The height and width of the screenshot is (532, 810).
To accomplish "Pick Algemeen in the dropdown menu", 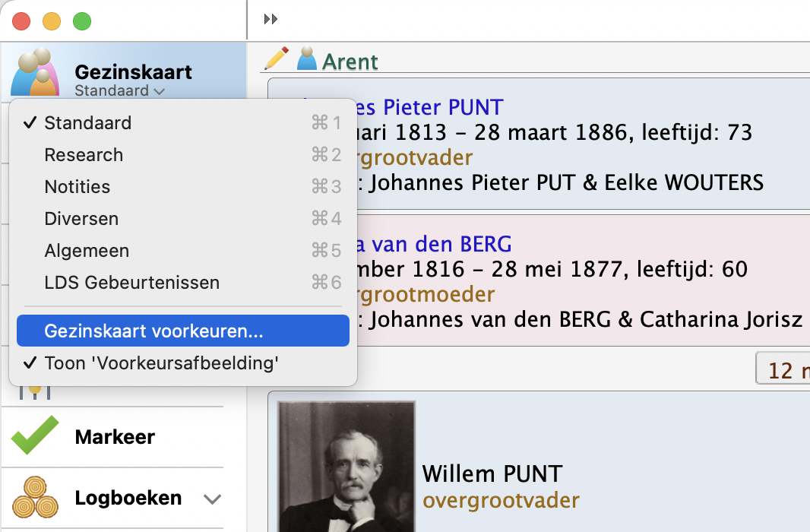I will [87, 251].
